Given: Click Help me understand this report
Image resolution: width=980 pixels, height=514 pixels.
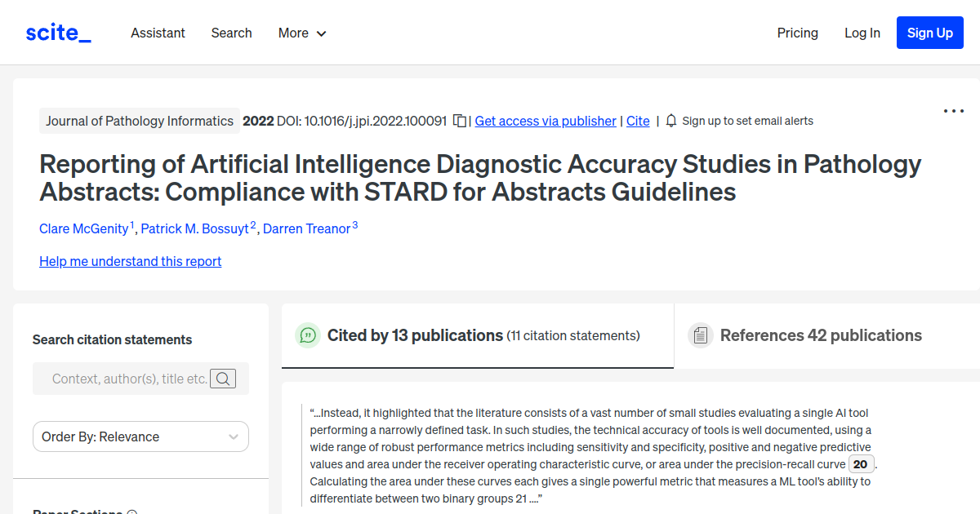Looking at the screenshot, I should (130, 261).
